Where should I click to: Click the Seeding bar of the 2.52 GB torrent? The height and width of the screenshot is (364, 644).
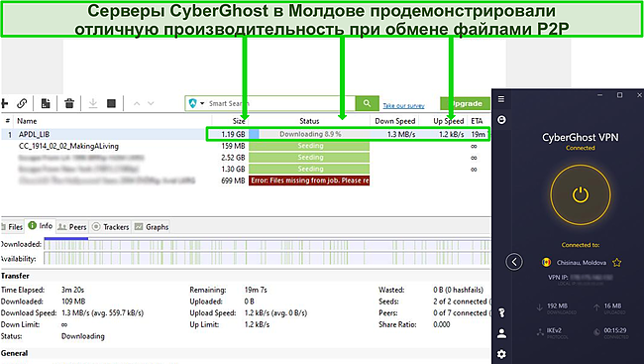(x=309, y=157)
